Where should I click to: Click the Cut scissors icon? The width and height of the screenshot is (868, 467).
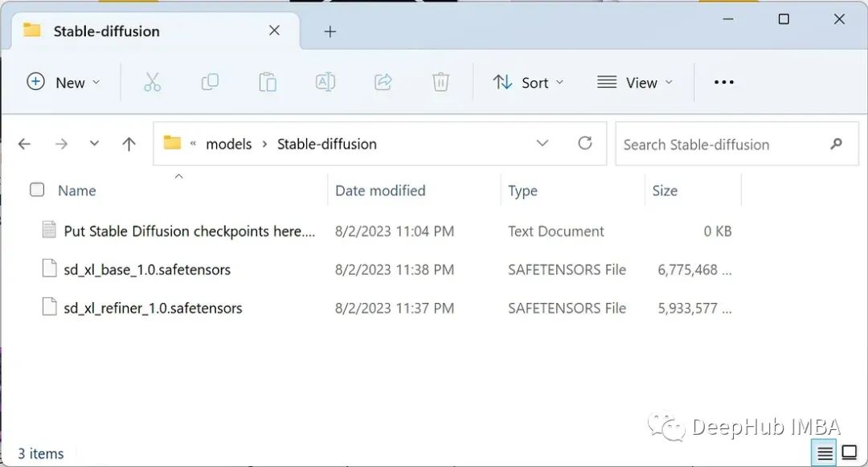152,82
